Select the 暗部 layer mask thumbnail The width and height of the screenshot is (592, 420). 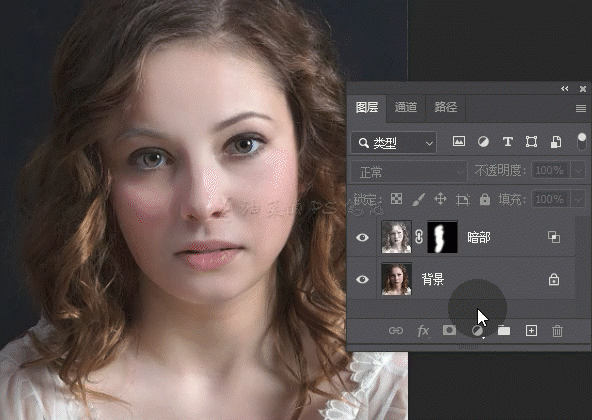[442, 237]
